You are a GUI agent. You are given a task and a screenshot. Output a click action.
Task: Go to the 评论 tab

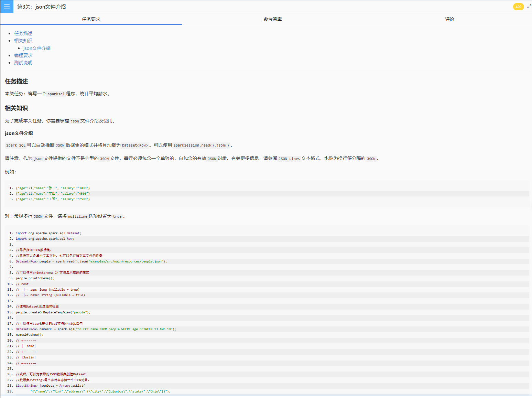(449, 19)
